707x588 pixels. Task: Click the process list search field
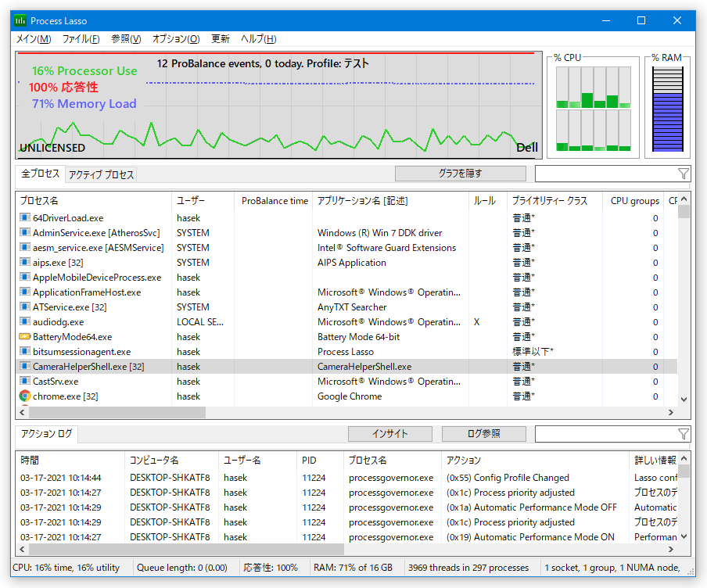606,174
